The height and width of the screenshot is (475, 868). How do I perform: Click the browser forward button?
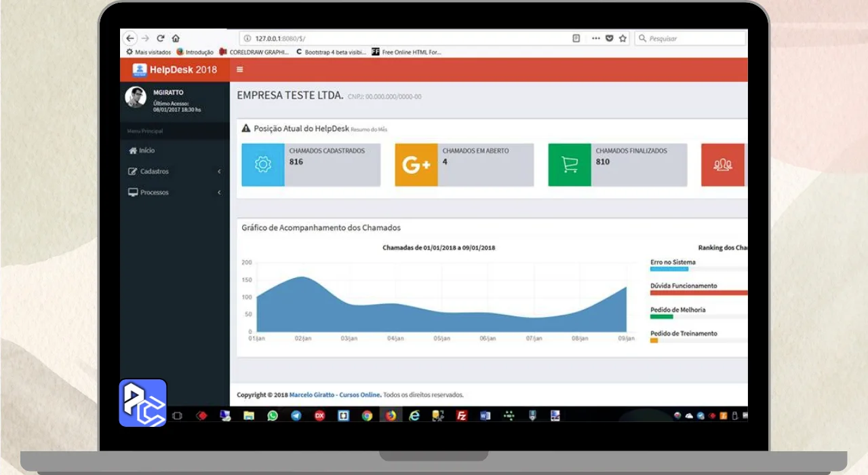click(x=145, y=39)
